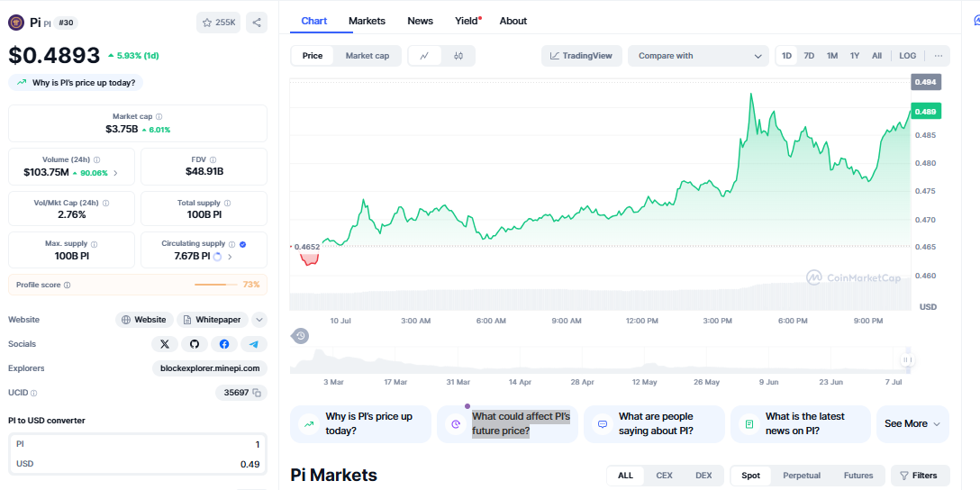This screenshot has height=490, width=980.
Task: Switch to candlestick chart view icon
Action: pos(458,56)
